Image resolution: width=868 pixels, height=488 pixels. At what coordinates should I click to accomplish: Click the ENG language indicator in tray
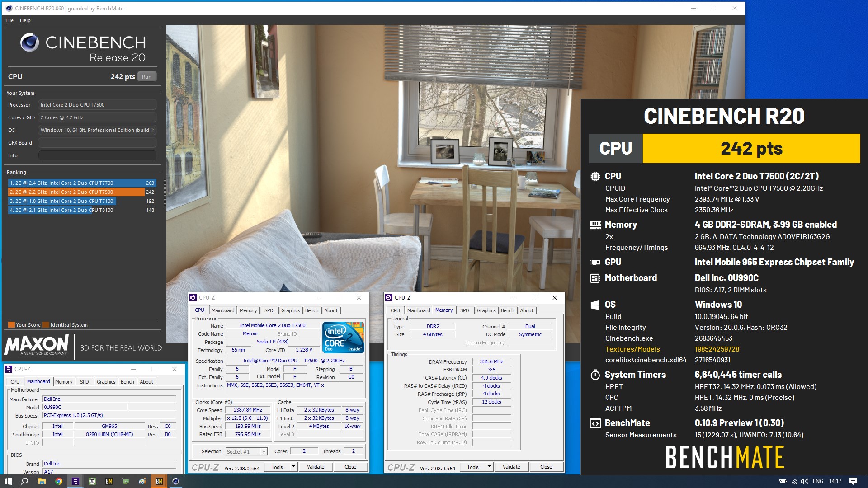coord(818,481)
